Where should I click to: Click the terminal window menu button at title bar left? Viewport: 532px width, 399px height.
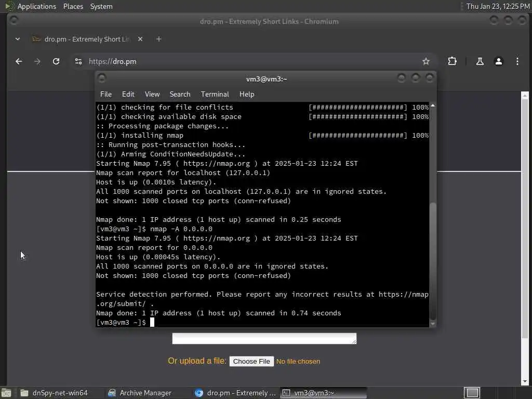pyautogui.click(x=102, y=79)
